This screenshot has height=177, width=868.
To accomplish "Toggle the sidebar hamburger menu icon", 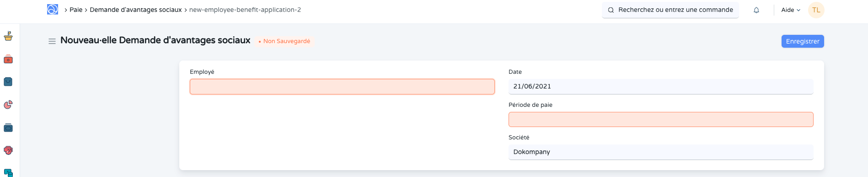I will coord(52,41).
